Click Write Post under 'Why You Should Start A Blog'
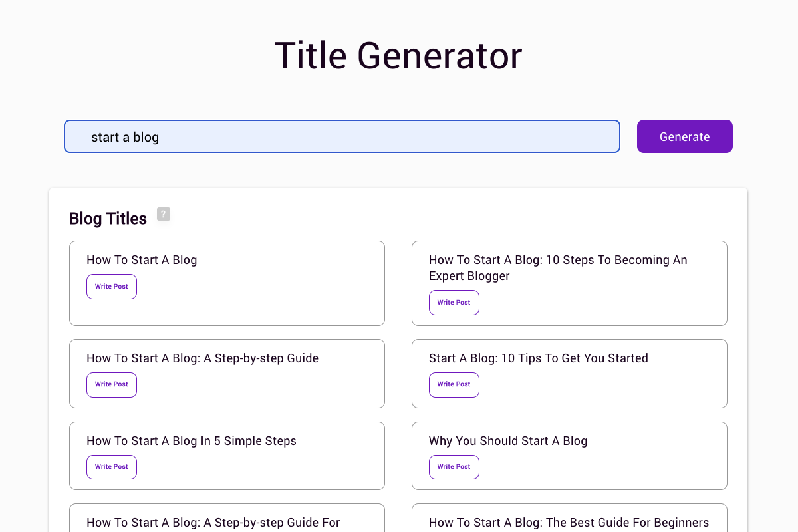The height and width of the screenshot is (532, 798). click(454, 467)
